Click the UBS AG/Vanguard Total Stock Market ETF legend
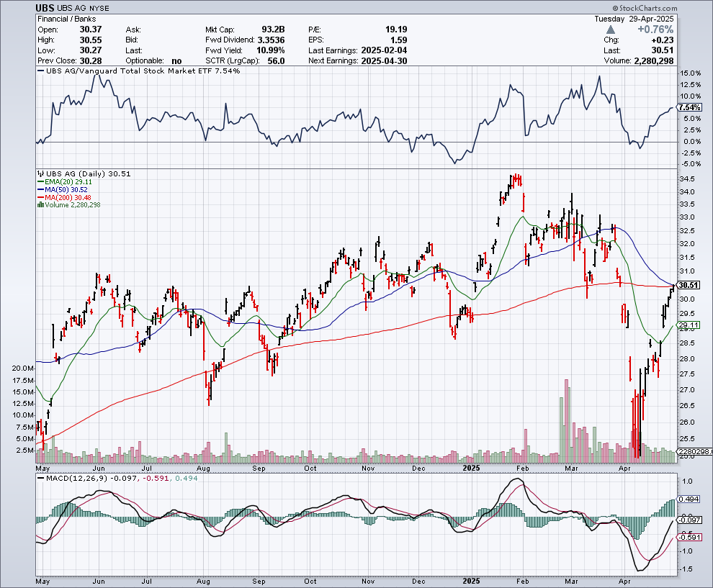This screenshot has width=713, height=588. click(x=139, y=71)
